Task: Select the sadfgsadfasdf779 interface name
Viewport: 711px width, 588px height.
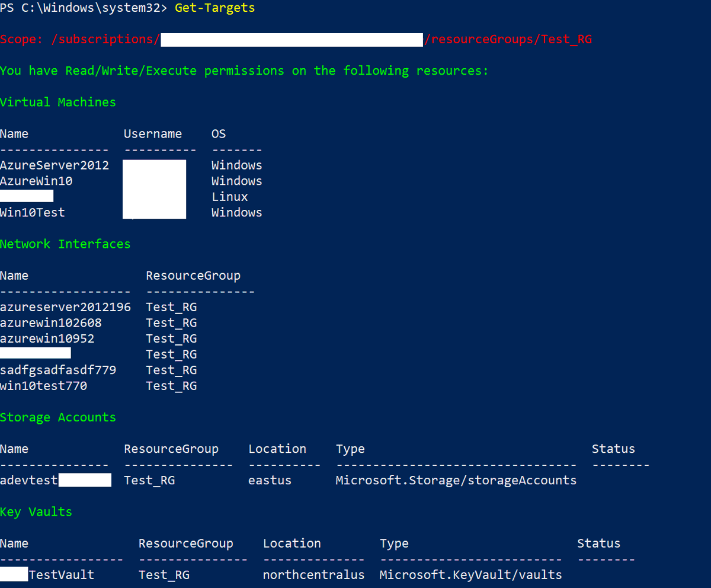Action: coord(58,370)
